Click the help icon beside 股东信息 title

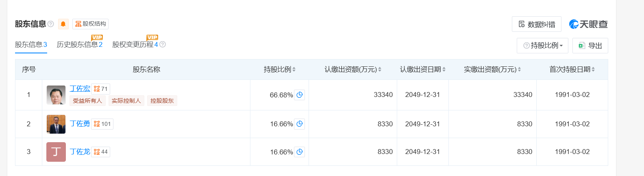51,24
